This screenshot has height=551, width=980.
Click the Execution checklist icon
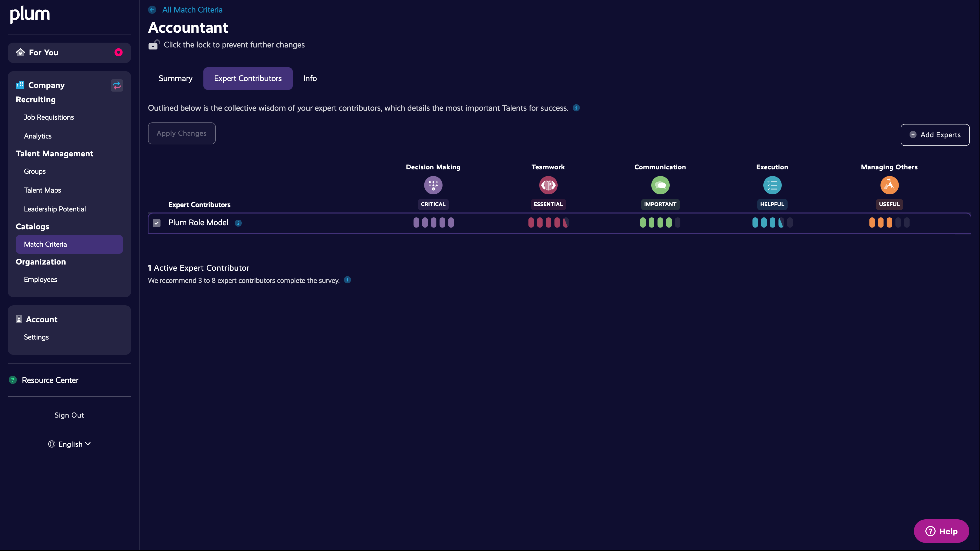click(x=772, y=185)
